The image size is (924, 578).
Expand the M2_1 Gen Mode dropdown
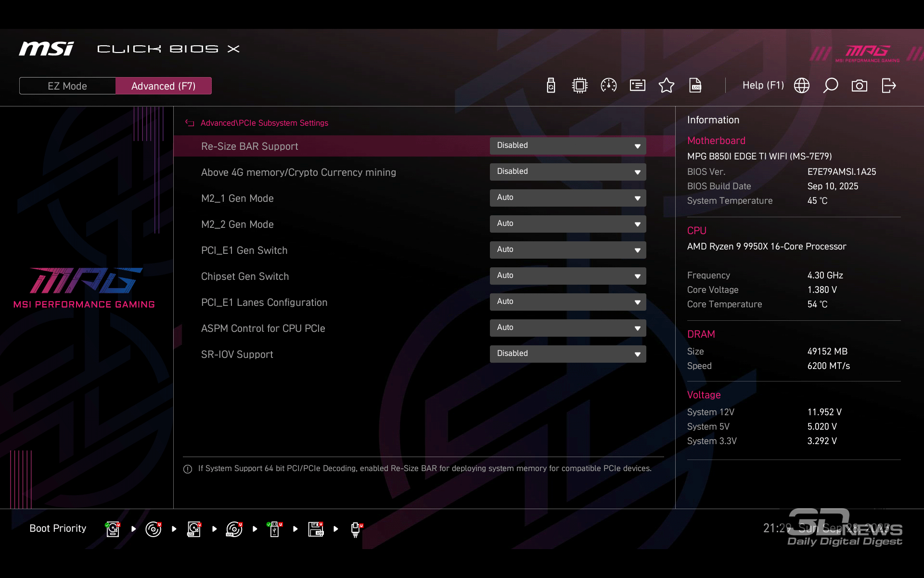[x=568, y=198]
